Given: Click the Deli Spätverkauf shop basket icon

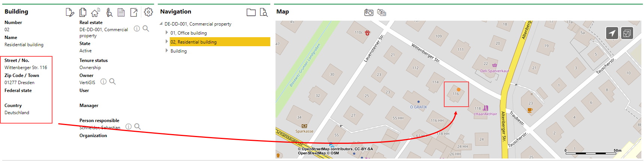Looking at the screenshot, I should [x=494, y=65].
